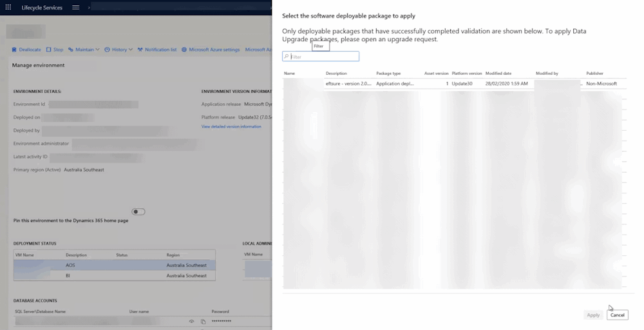This screenshot has width=644, height=330.
Task: Sort by Publisher column header
Action: [594, 73]
